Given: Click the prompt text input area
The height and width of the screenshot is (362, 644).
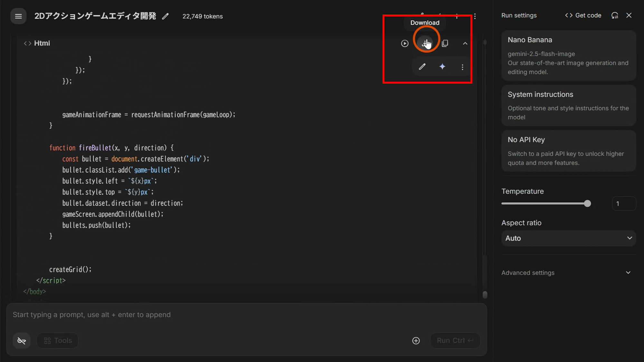Looking at the screenshot, I should click(x=246, y=315).
